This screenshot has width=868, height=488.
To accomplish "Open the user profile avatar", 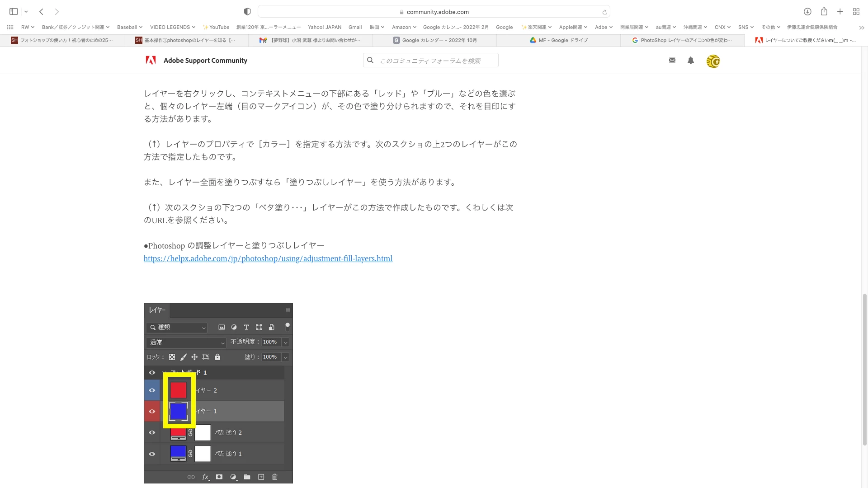I will [x=713, y=61].
